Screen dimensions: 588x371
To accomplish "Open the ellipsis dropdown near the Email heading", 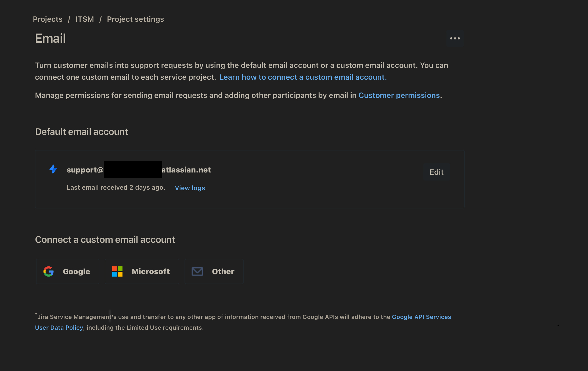I will pos(455,38).
